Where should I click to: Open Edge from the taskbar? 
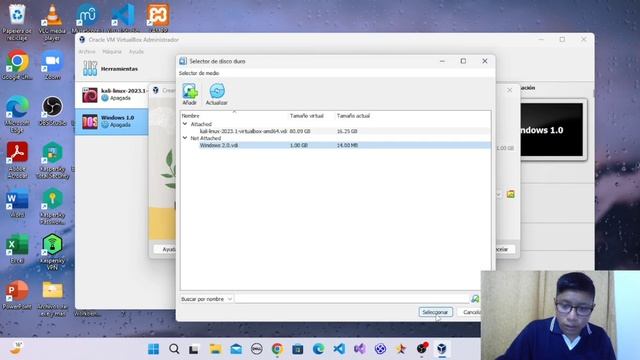click(318, 349)
